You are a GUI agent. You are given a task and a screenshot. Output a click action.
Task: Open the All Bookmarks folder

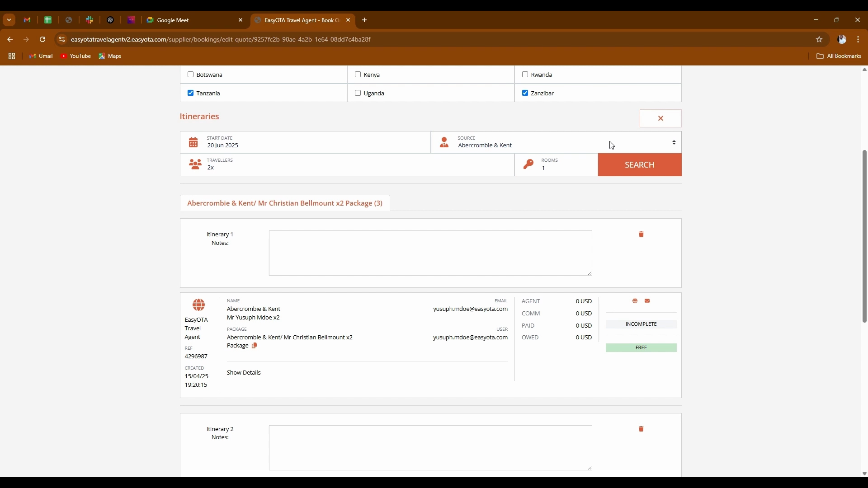[x=839, y=56]
